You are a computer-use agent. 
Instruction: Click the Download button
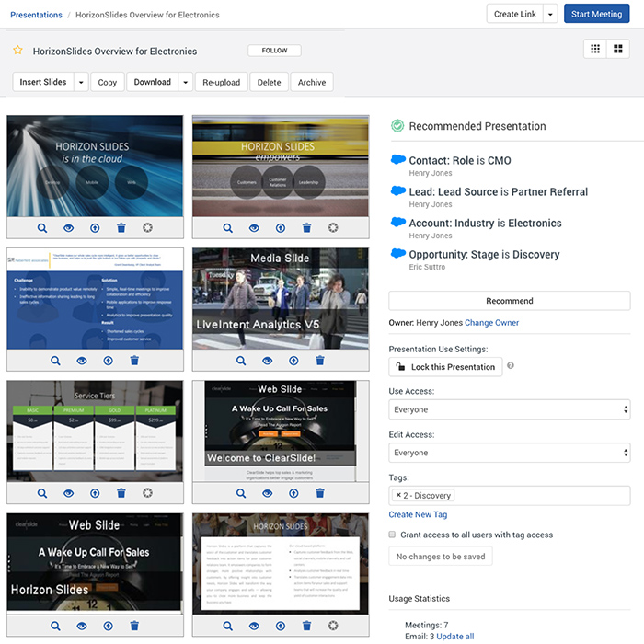(x=153, y=82)
